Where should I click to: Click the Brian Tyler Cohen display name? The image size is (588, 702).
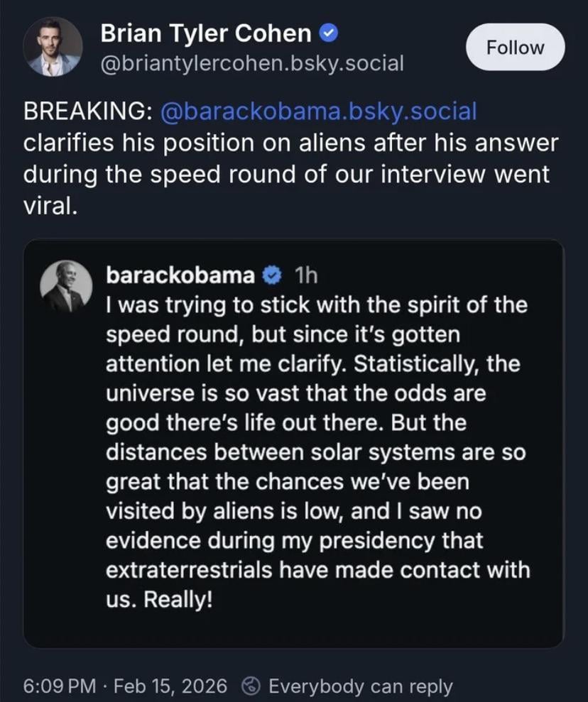point(205,33)
